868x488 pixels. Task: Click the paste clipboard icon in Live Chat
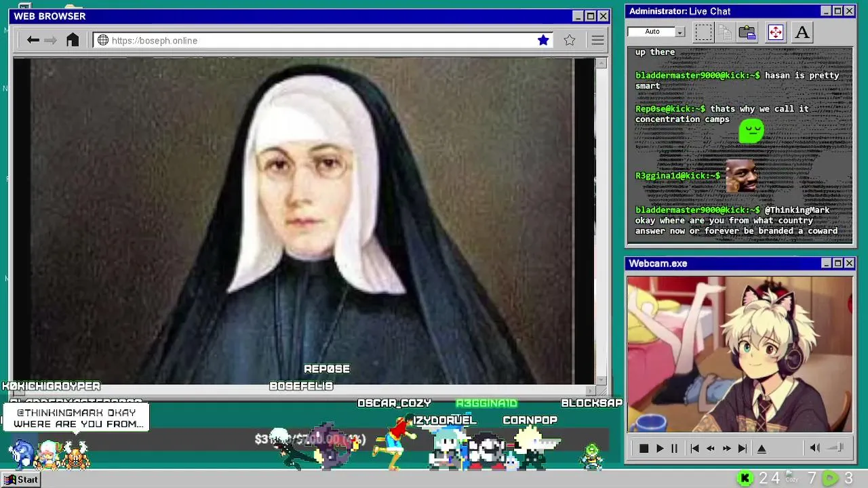(x=747, y=32)
